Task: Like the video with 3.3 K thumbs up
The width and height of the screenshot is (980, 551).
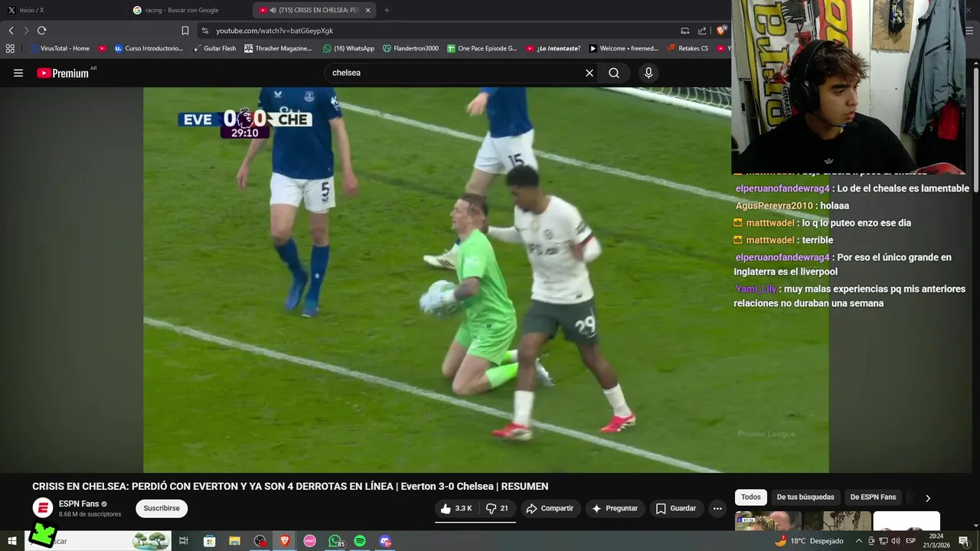Action: 456,508
